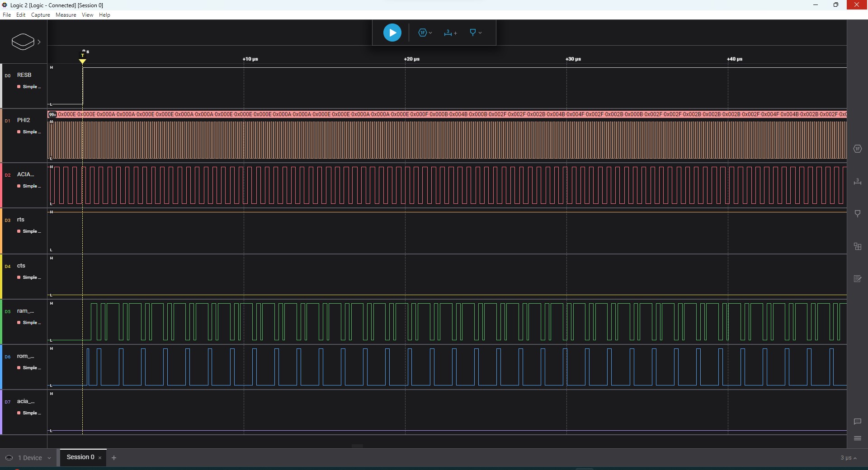Open Extensions panel in right sidebar
The image size is (868, 470).
coord(857,246)
